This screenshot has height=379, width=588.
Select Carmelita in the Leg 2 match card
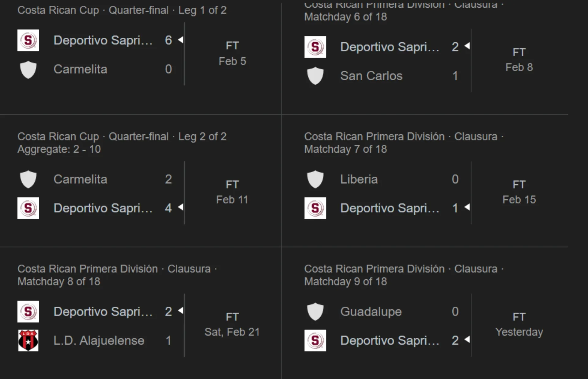pos(80,179)
